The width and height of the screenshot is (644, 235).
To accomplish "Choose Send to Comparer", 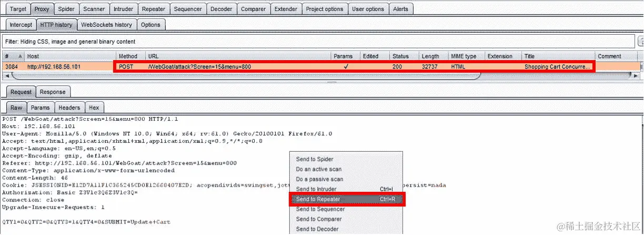I will tap(346, 219).
